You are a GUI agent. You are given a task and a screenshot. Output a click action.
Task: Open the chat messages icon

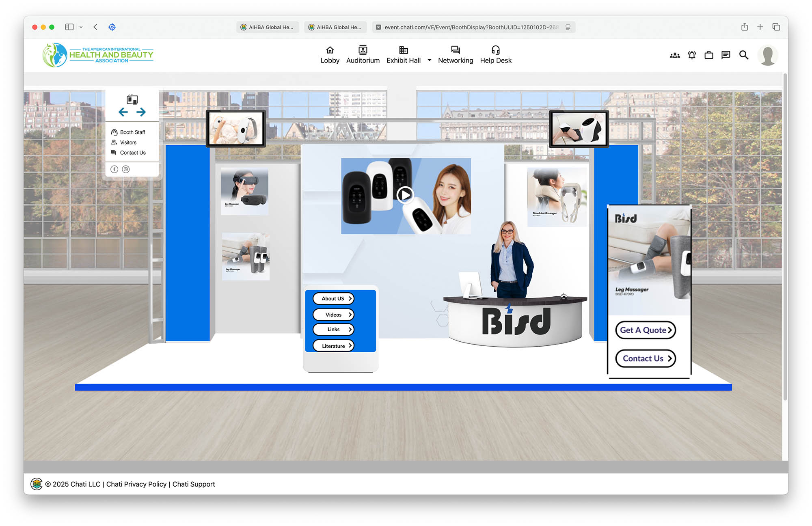tap(726, 55)
